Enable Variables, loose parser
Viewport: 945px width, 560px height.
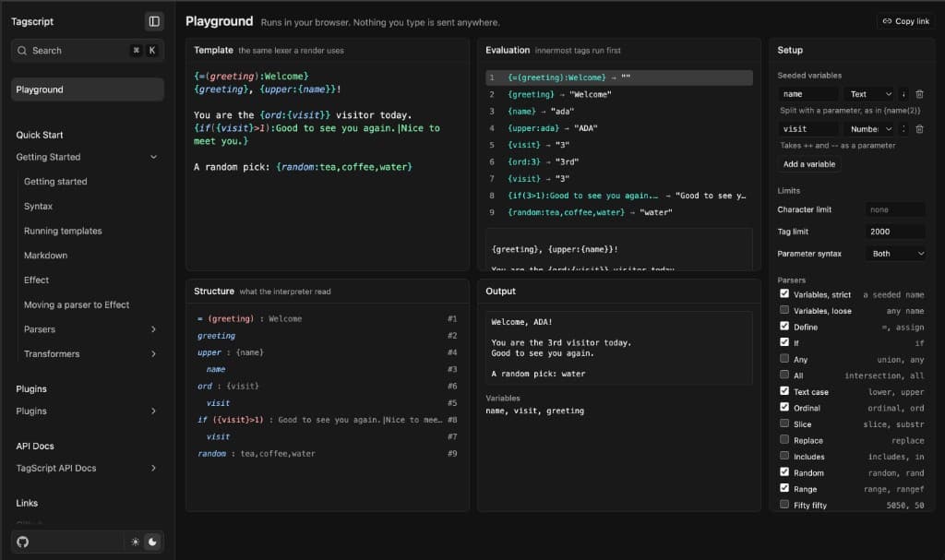[784, 310]
